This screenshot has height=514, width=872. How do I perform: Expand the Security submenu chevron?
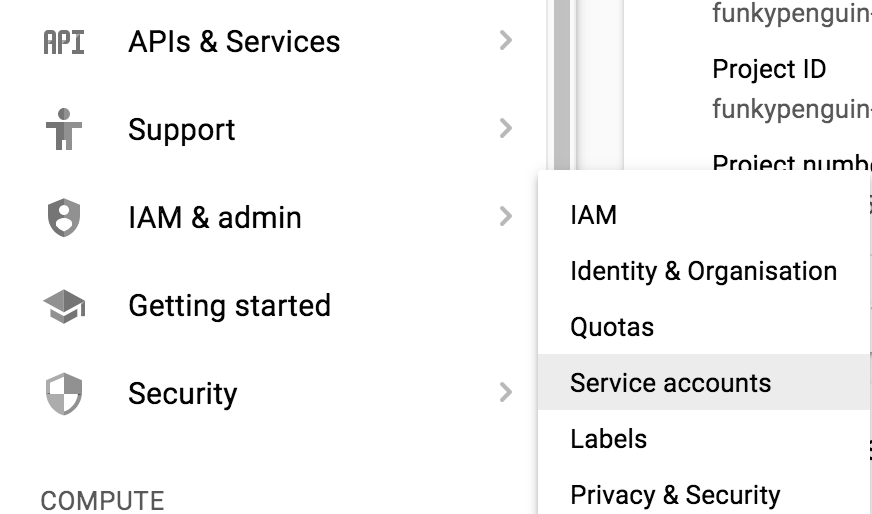(505, 393)
